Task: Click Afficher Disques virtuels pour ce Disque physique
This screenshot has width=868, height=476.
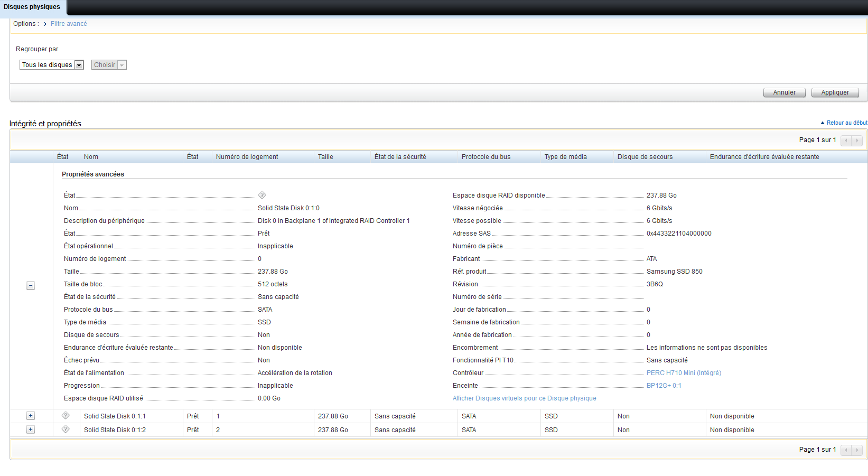Action: (524, 398)
